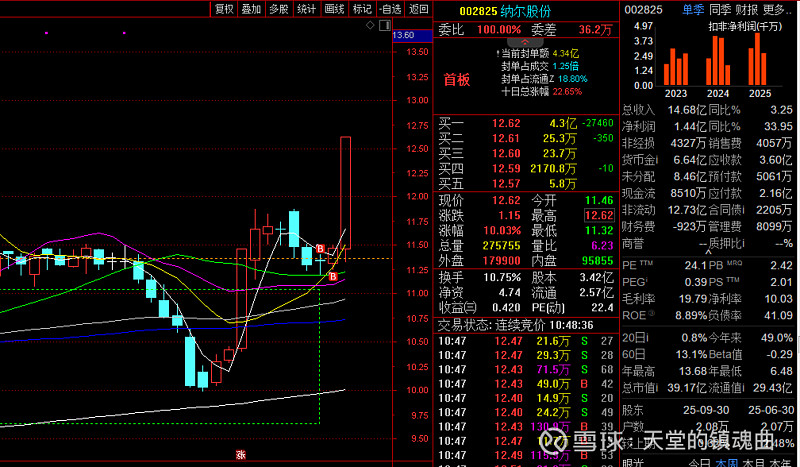Click the stock code 002825 in the finance panel
The image size is (800, 467).
(x=643, y=10)
